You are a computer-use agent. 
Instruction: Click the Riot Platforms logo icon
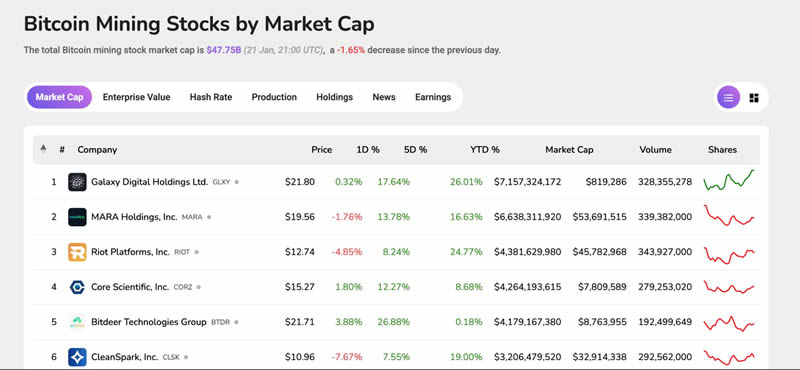[77, 252]
